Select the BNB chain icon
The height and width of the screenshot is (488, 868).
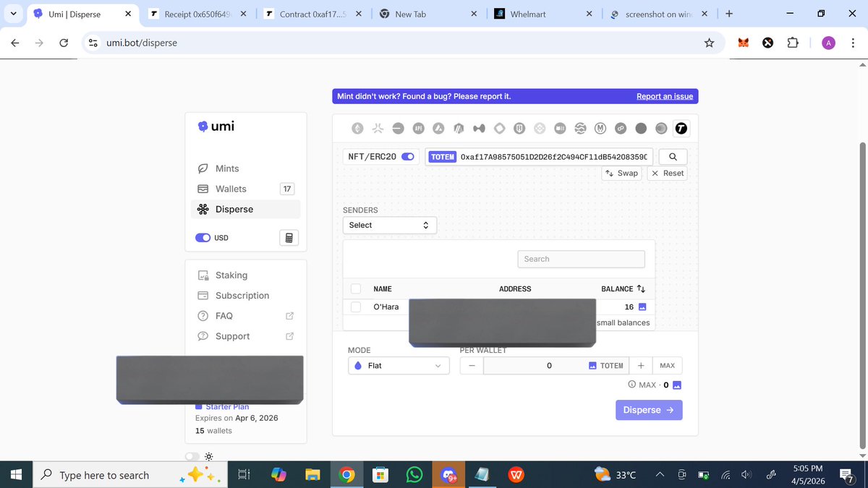[540, 129]
